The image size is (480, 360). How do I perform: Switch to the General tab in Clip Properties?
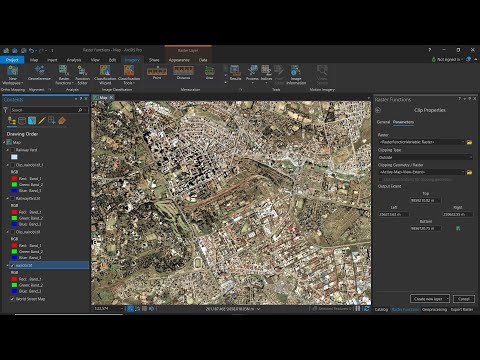pos(383,122)
